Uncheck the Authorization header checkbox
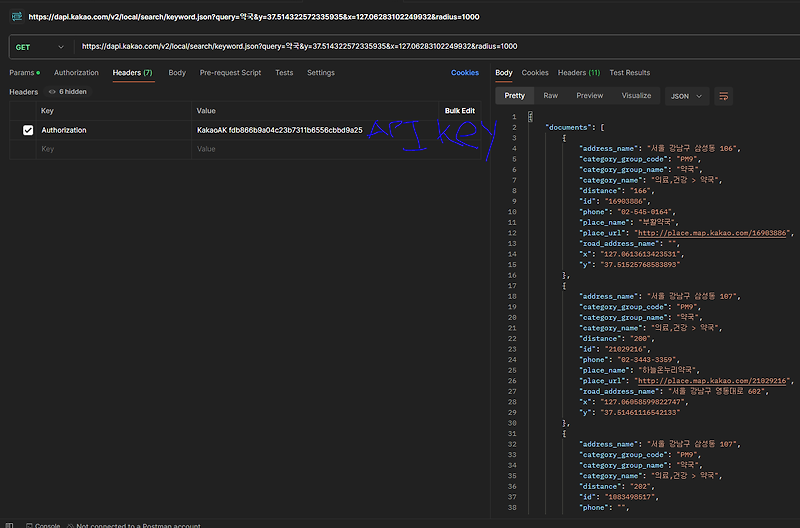Viewport: 800px width, 528px height. pyautogui.click(x=28, y=130)
